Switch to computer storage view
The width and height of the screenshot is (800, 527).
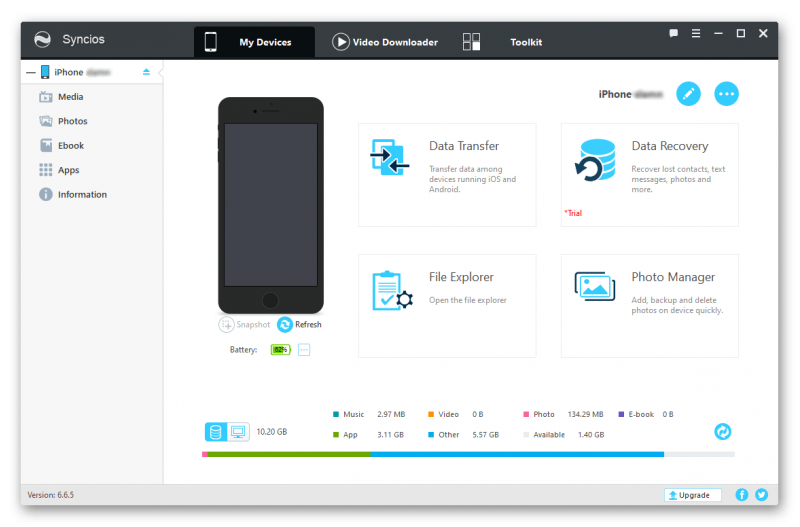click(x=238, y=432)
